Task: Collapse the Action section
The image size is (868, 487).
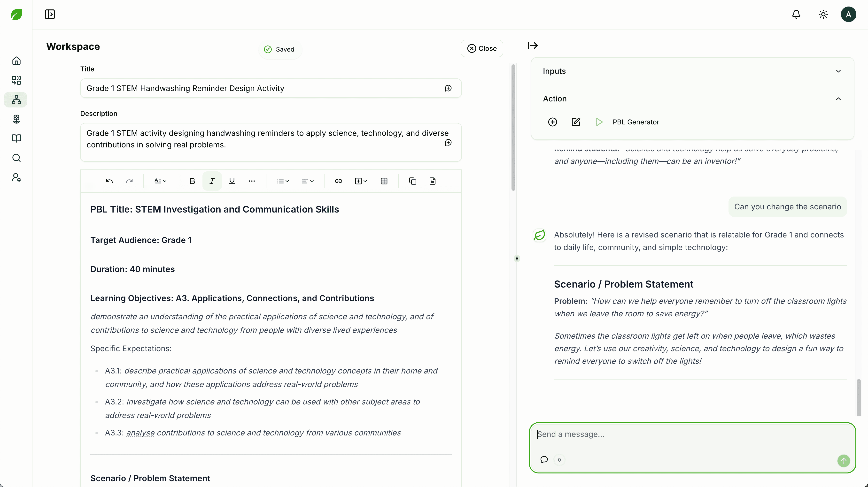Action: click(x=838, y=99)
